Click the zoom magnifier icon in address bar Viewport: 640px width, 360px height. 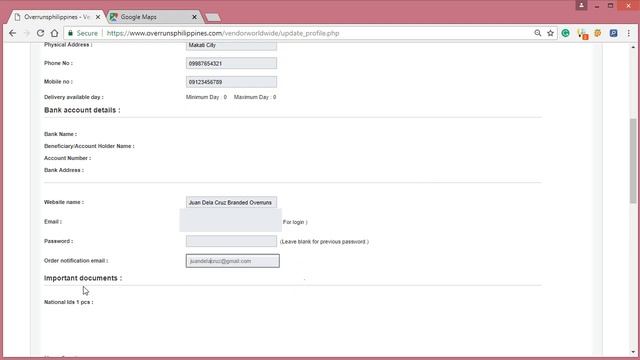[538, 33]
